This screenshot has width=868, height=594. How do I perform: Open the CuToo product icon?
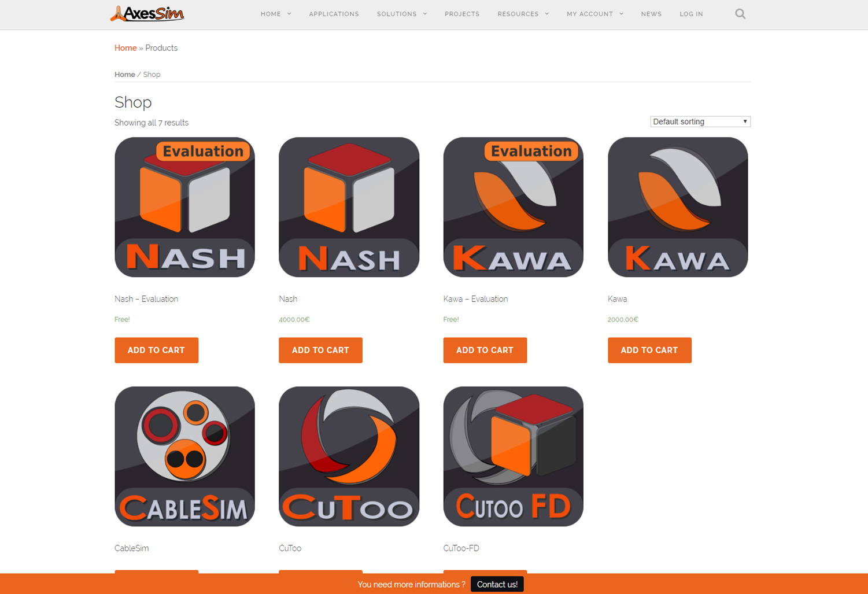349,456
